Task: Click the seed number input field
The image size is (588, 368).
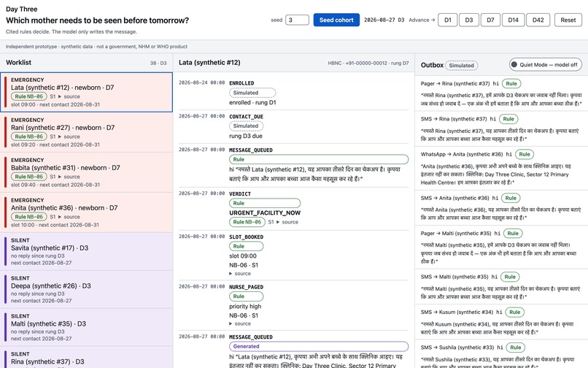Action: pyautogui.click(x=297, y=20)
